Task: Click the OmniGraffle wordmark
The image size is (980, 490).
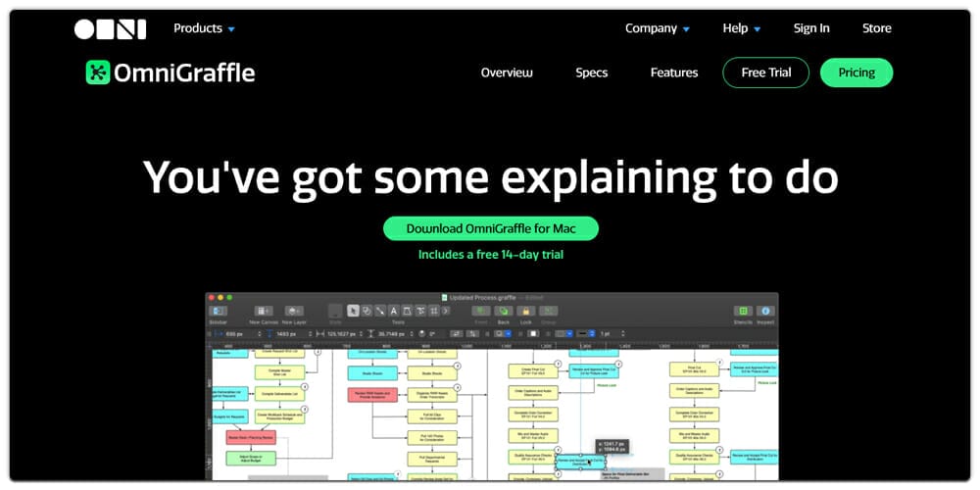Action: [184, 73]
